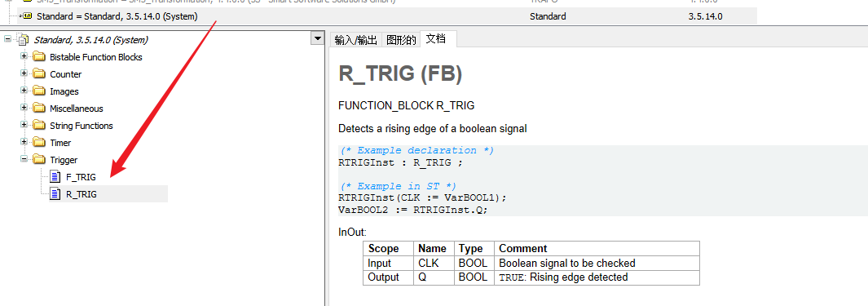Viewport: 868px width, 306px height.
Task: Click the Standard namespace cell in library row
Action: 548,16
